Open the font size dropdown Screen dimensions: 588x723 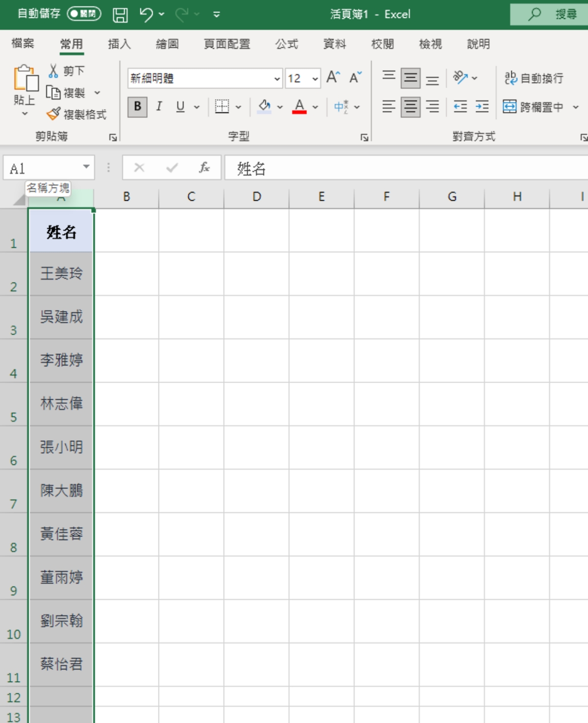(x=315, y=78)
